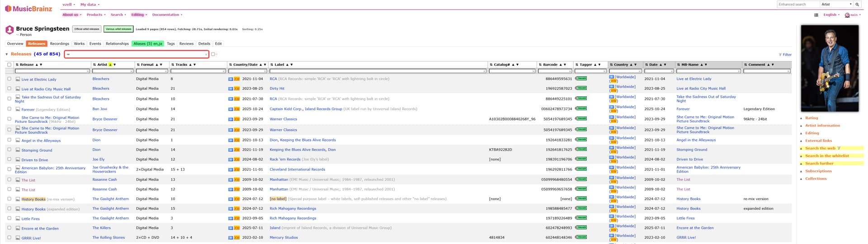This screenshot has width=868, height=244.
Task: Click the Tagger button for GRRR Live!
Action: (580, 237)
